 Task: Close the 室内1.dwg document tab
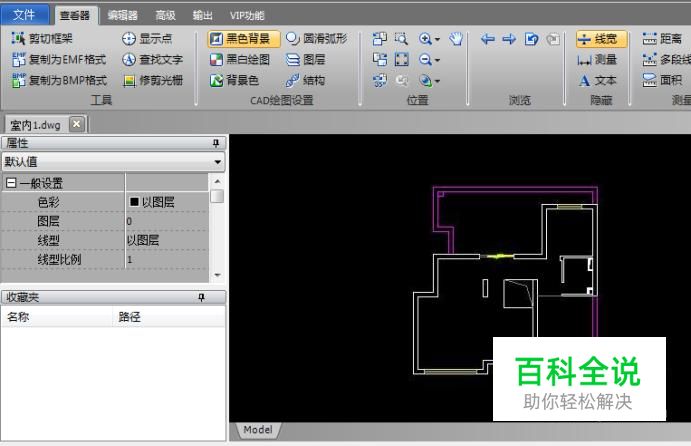77,124
